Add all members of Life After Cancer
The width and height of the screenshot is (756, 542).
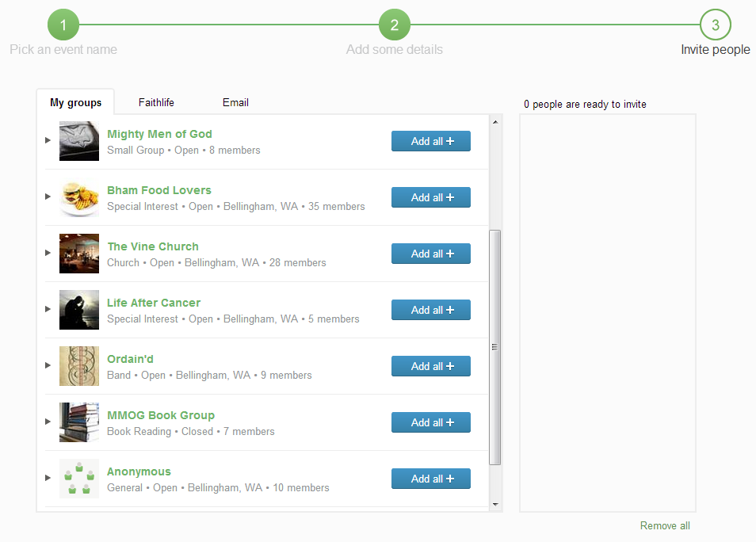point(431,310)
